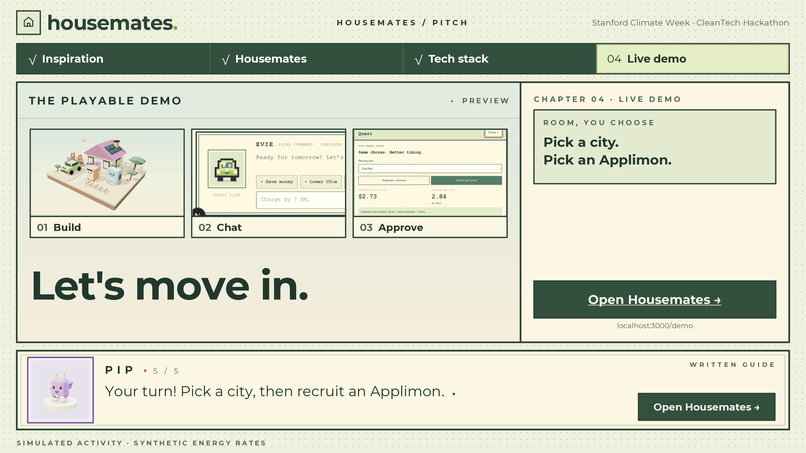Click the WRITTEN GUIDE label

tap(732, 365)
